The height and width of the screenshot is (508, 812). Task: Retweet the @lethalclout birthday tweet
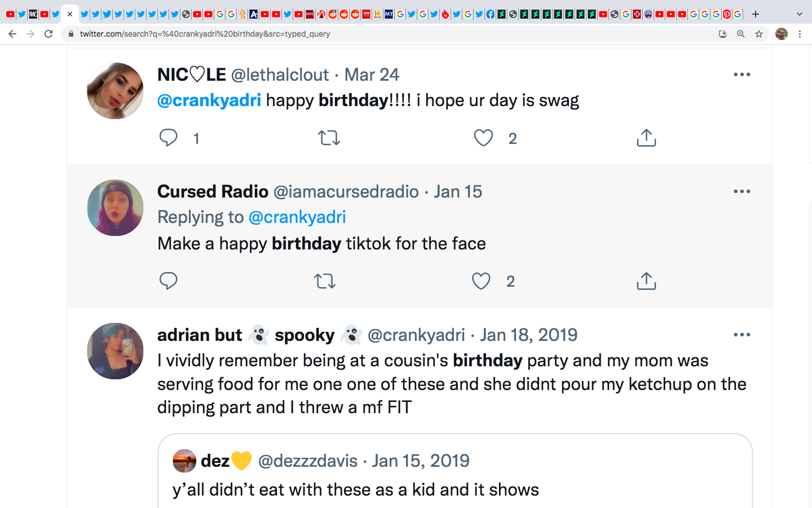point(329,138)
